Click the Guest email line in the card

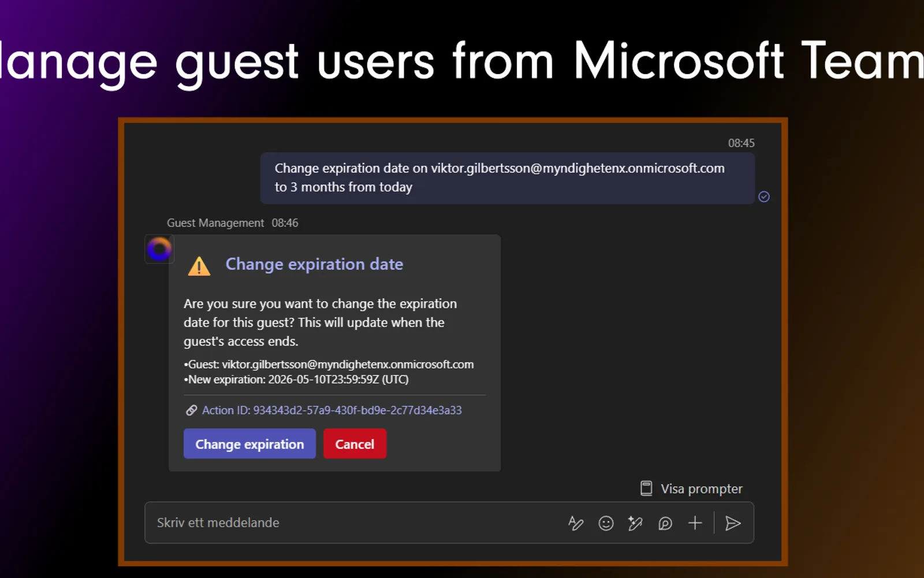[329, 365]
